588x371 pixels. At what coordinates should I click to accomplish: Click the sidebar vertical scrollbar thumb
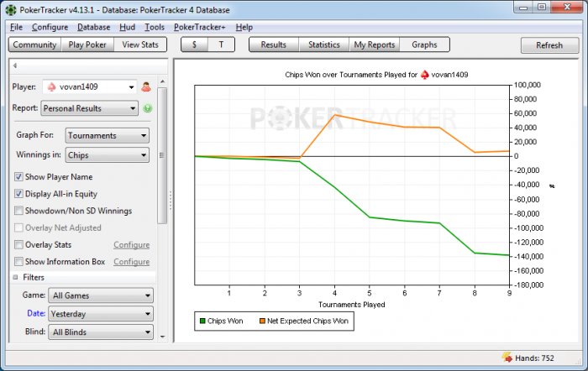click(x=162, y=156)
